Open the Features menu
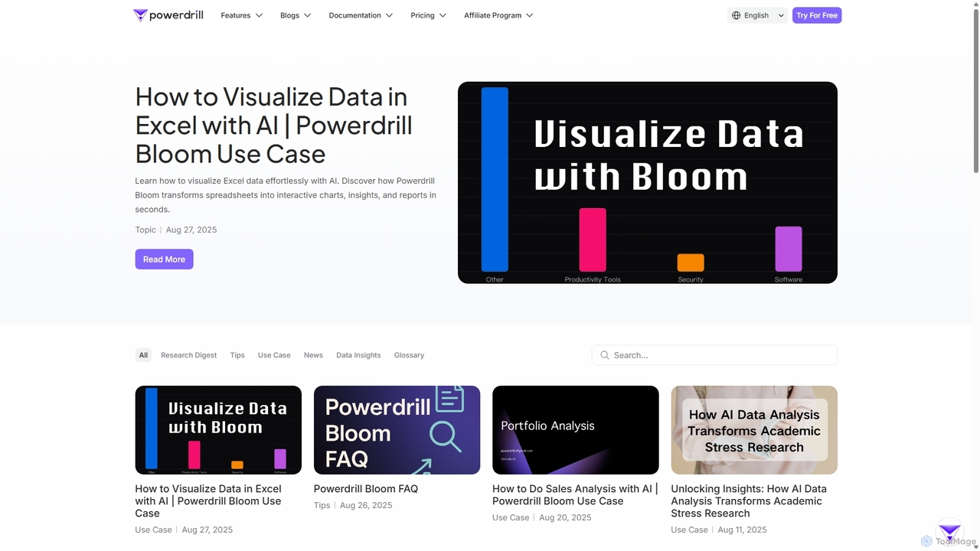This screenshot has height=551, width=980. tap(242, 15)
